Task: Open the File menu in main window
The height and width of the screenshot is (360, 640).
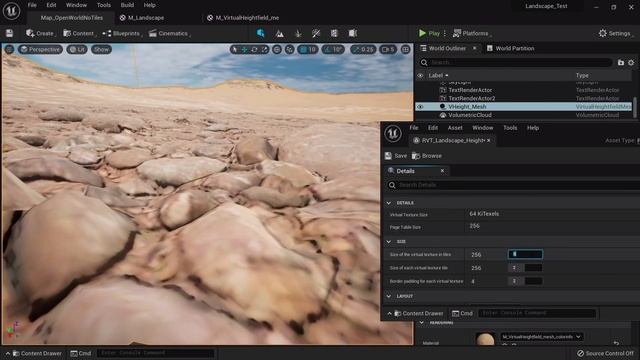Action: pos(32,5)
